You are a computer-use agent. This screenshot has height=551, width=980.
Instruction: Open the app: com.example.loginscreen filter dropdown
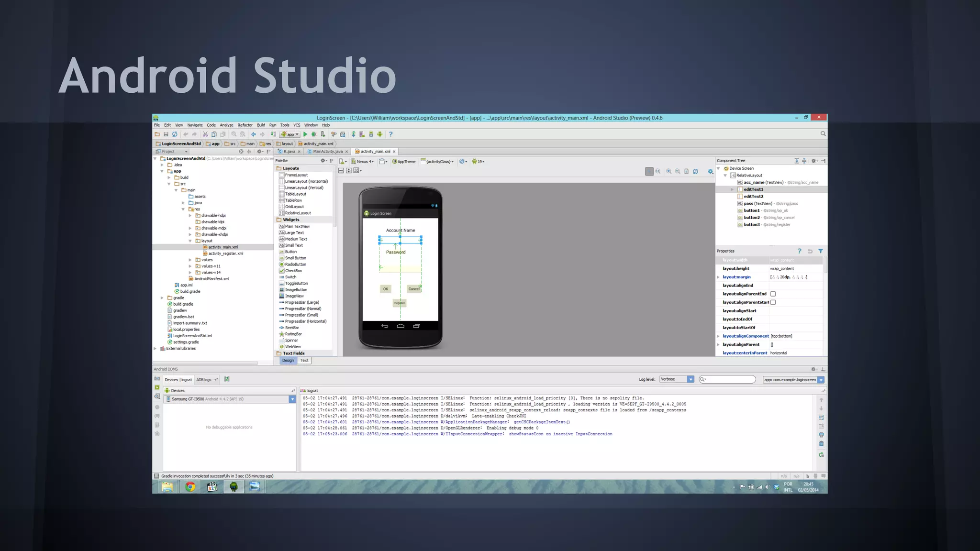pos(793,380)
